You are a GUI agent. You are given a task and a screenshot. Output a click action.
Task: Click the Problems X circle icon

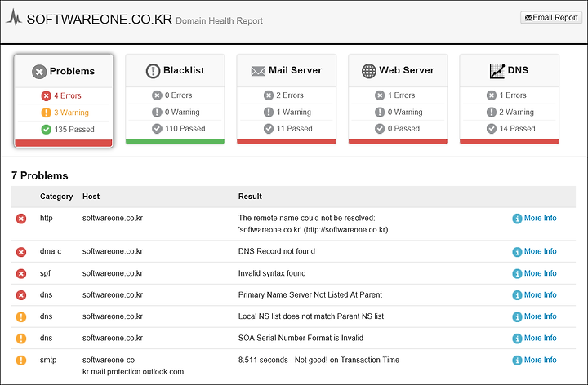pyautogui.click(x=39, y=72)
